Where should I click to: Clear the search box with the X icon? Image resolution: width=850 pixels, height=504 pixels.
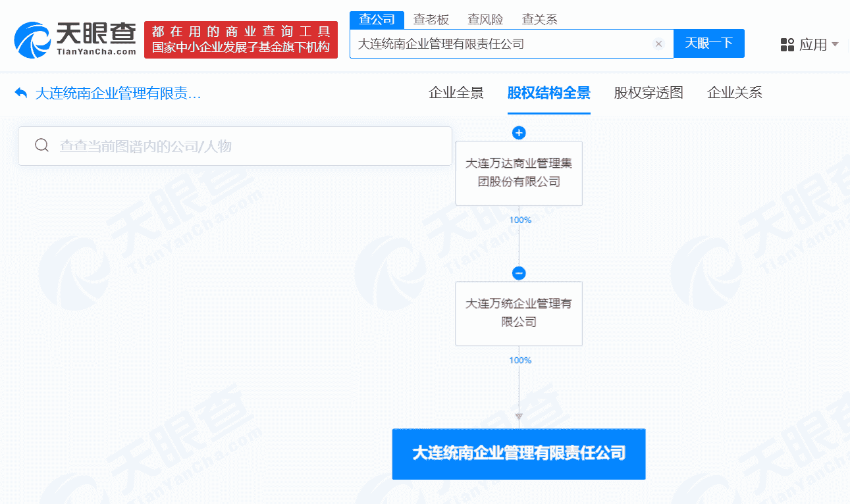[x=658, y=44]
